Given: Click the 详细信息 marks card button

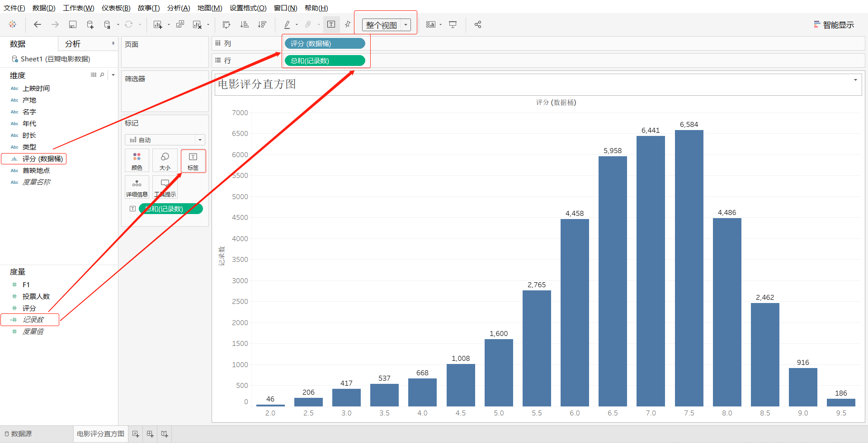Looking at the screenshot, I should [137, 187].
